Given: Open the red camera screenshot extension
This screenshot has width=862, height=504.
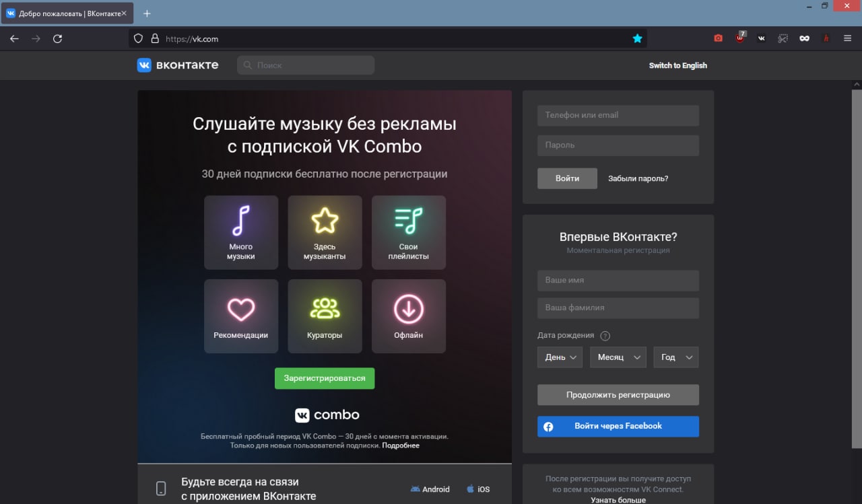Looking at the screenshot, I should pos(718,38).
